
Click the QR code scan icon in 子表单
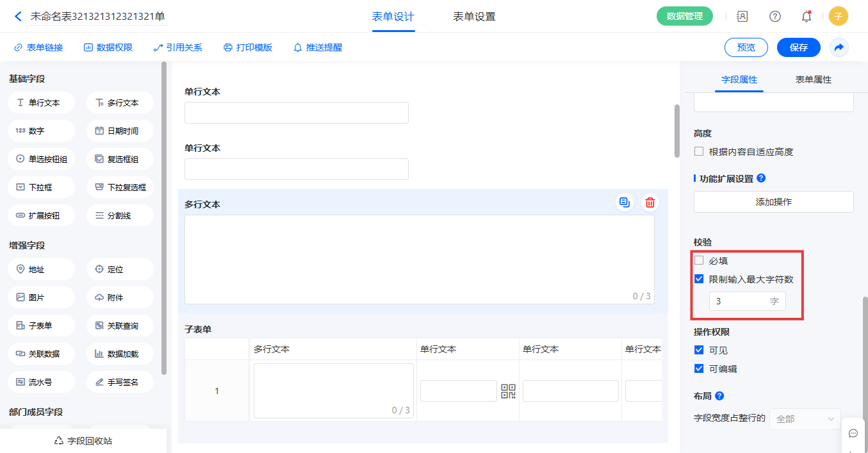508,391
